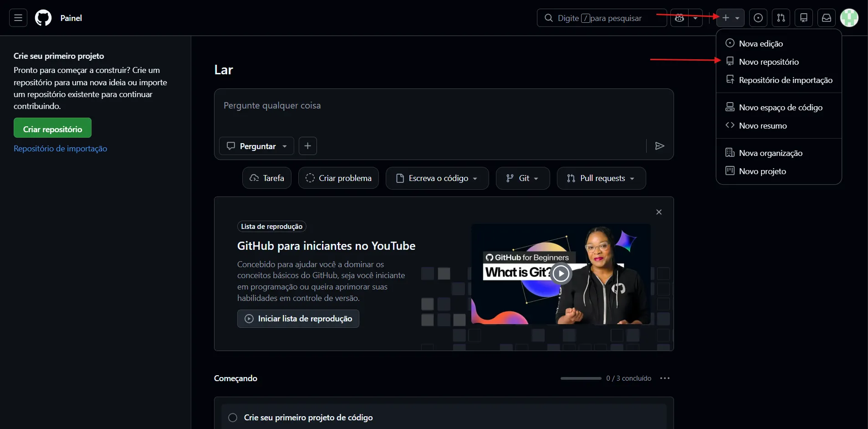Screen dimensions: 868x429
Task: Open Copilot chat icon in header
Action: [x=679, y=18]
